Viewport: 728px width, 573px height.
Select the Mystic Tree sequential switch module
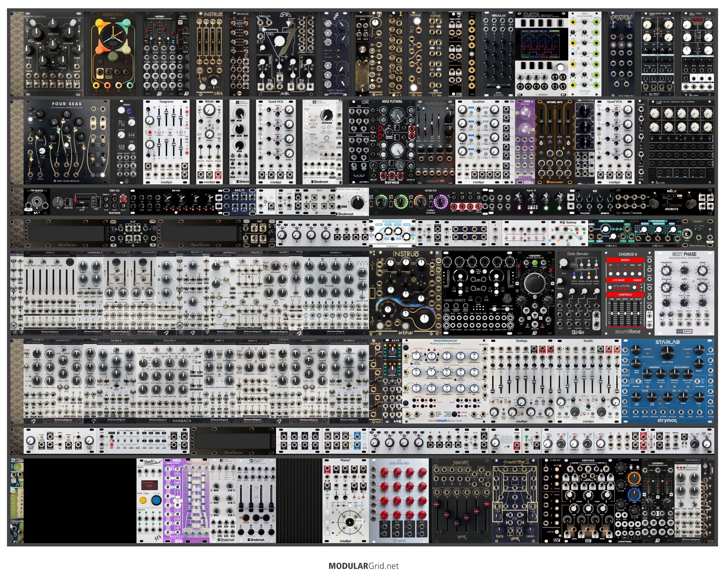(x=173, y=500)
